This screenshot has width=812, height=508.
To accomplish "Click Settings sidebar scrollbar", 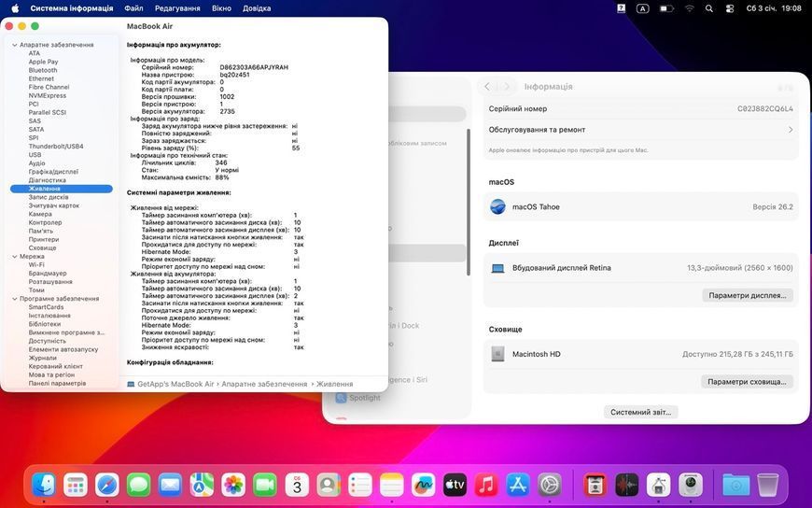I will point(469,202).
